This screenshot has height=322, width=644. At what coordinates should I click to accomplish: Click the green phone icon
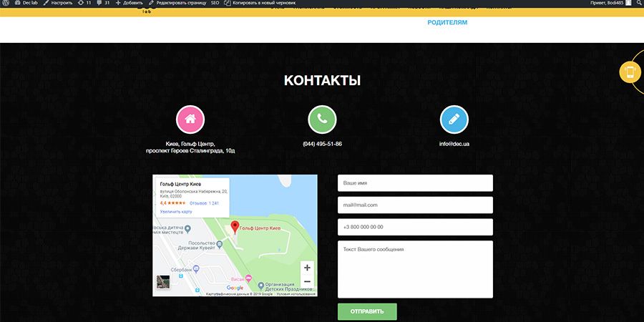coord(322,119)
